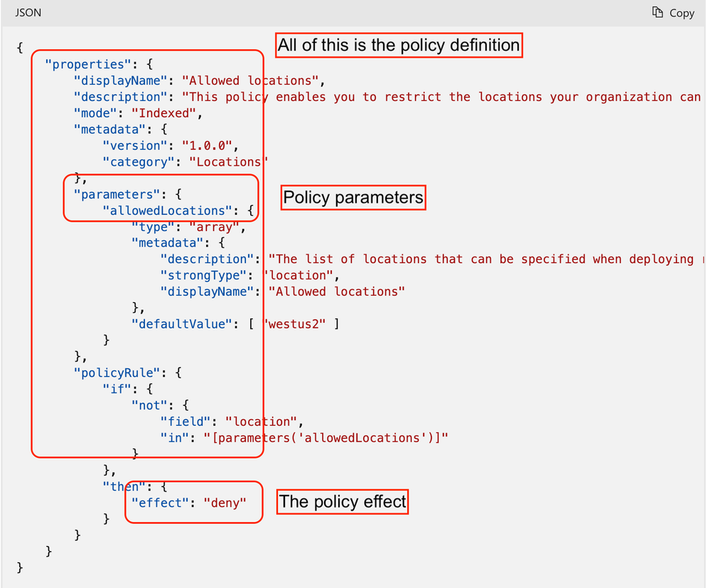Click the "Locations" category value

229,162
